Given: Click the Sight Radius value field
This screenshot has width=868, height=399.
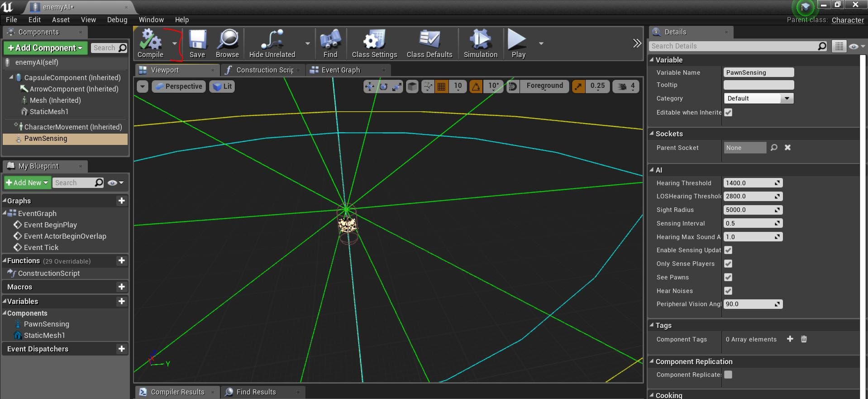Looking at the screenshot, I should [749, 210].
